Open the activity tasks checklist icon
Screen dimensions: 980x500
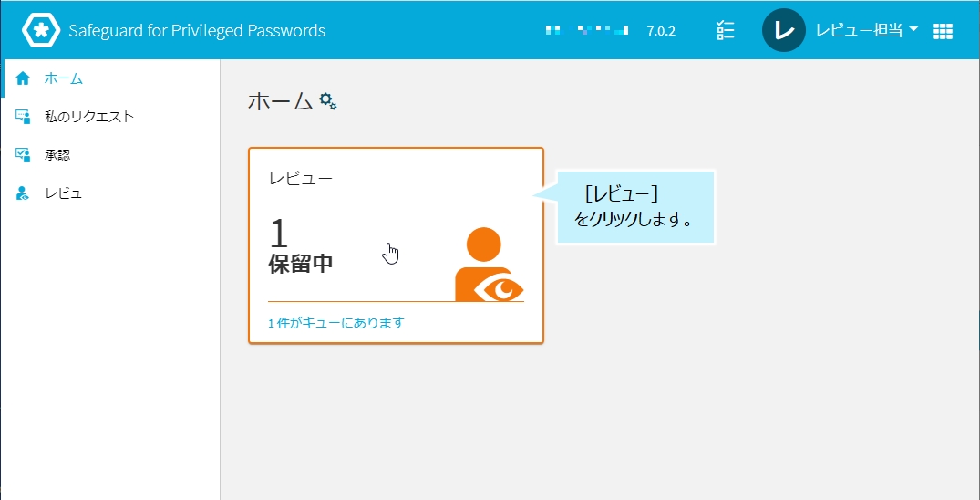726,30
